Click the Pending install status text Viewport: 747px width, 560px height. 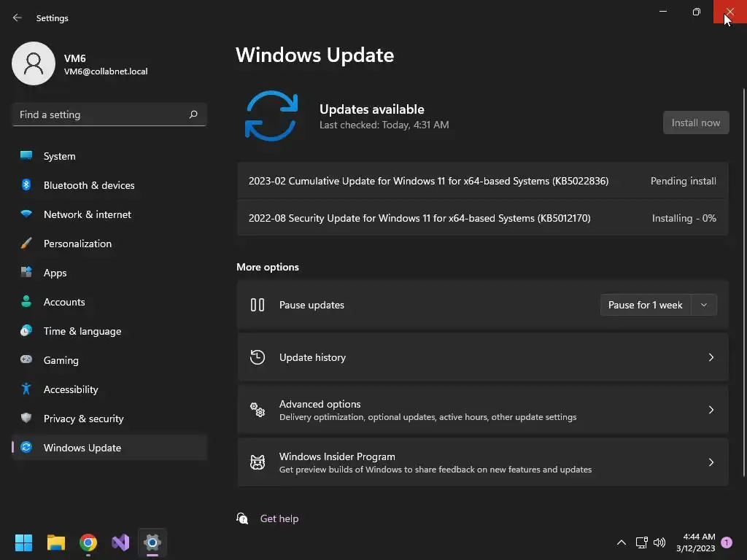[x=683, y=181]
